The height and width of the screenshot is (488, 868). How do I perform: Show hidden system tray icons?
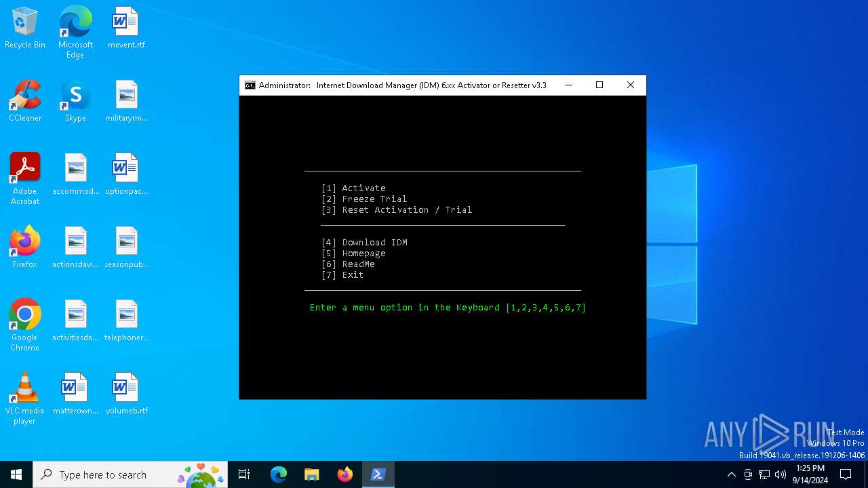point(731,474)
